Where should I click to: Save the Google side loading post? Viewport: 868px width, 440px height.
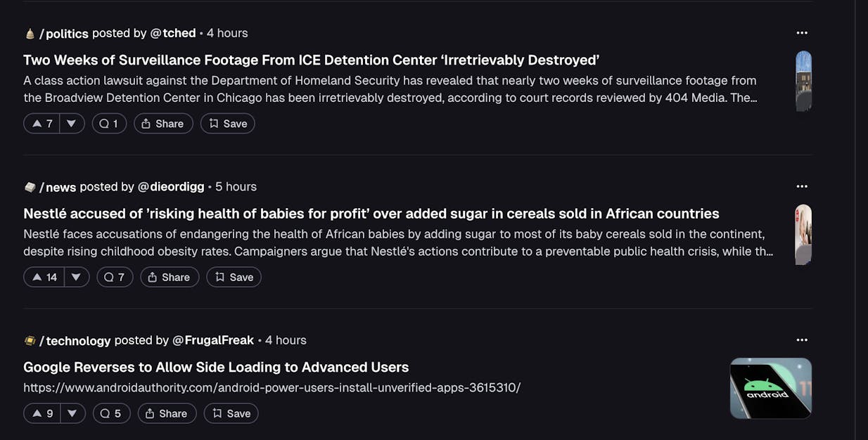[231, 413]
